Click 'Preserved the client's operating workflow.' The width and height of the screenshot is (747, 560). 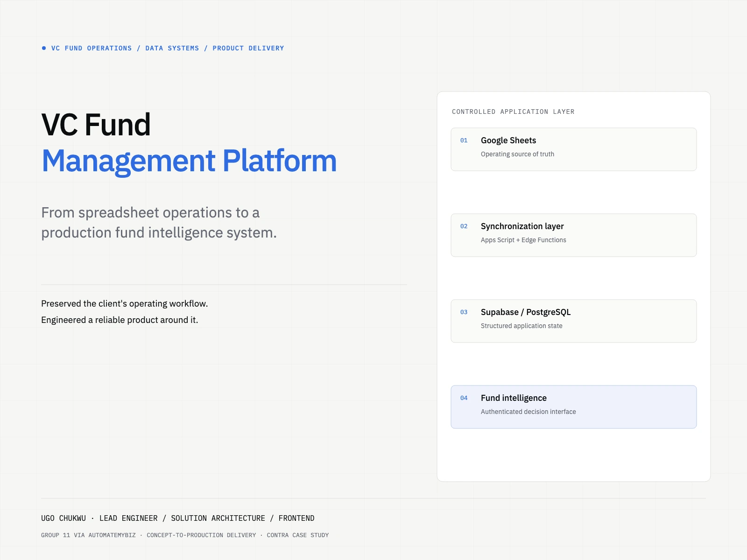click(125, 304)
